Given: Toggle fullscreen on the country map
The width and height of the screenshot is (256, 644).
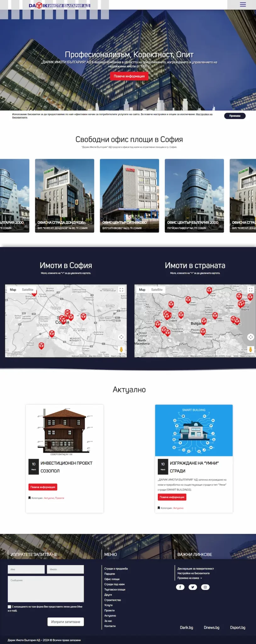Looking at the screenshot, I should tap(250, 290).
